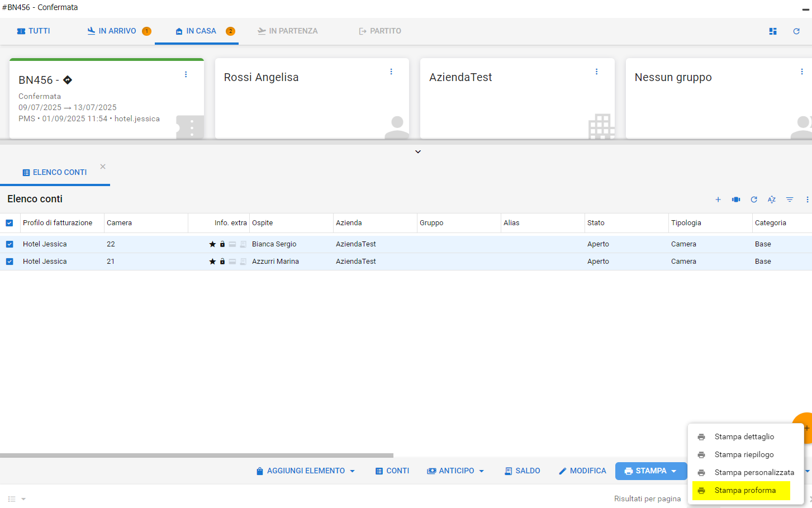Uncheck the checkbox for the Azzurri Marina row

pyautogui.click(x=10, y=262)
